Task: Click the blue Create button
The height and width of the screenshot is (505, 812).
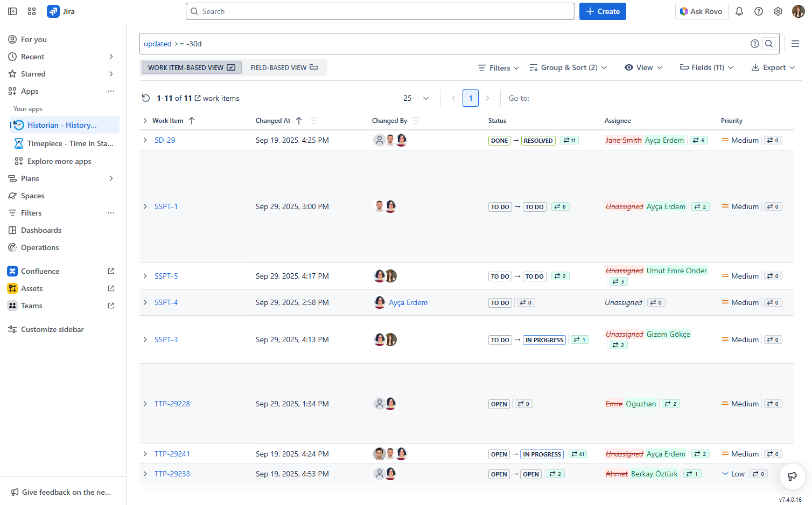Action: click(603, 11)
